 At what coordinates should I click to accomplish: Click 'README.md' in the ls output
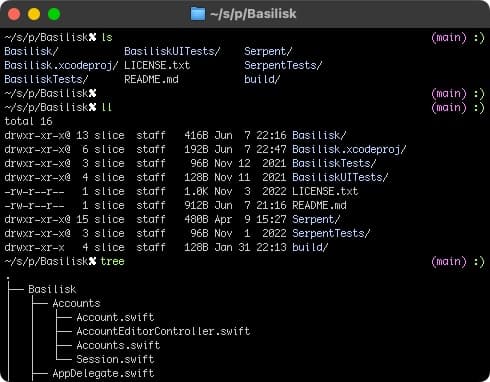pyautogui.click(x=151, y=79)
